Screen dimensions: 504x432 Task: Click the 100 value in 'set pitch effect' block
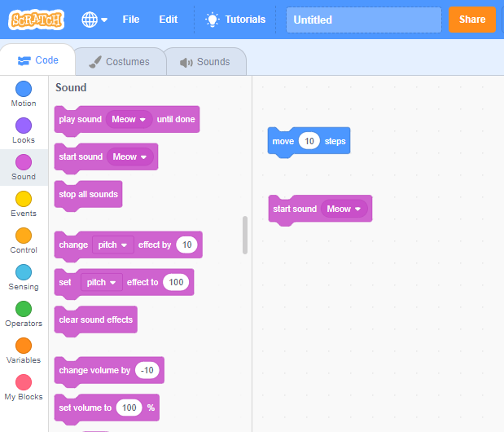click(x=176, y=282)
